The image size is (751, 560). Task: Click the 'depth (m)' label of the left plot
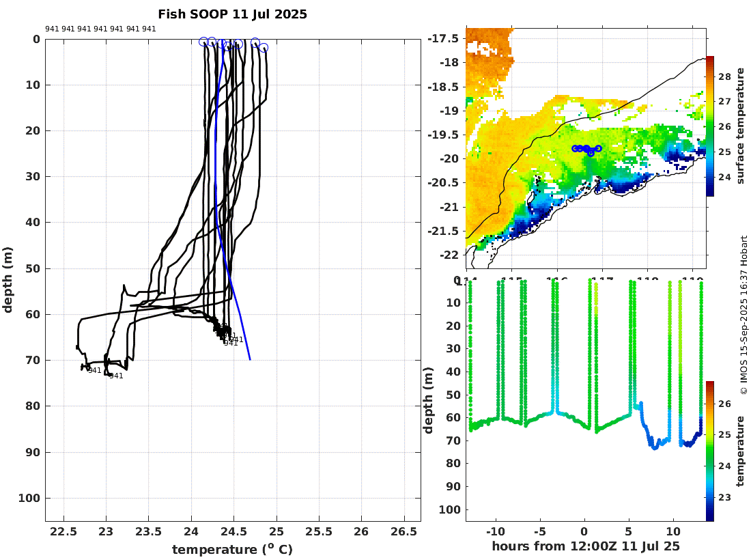pyautogui.click(x=8, y=280)
